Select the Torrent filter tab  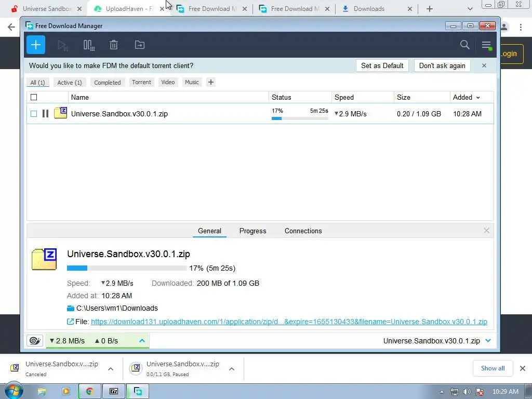click(141, 82)
